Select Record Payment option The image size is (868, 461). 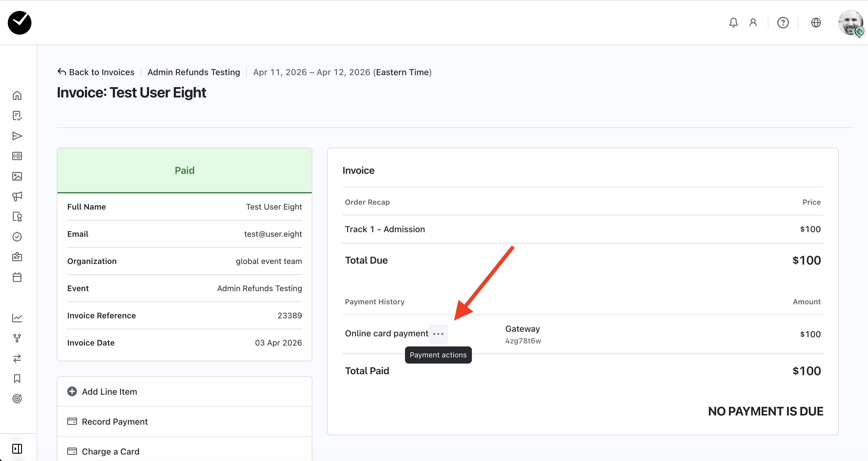click(x=115, y=422)
